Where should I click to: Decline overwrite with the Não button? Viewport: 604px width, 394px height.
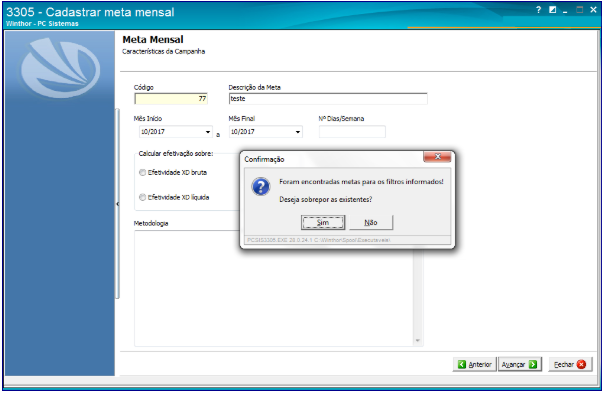click(371, 223)
